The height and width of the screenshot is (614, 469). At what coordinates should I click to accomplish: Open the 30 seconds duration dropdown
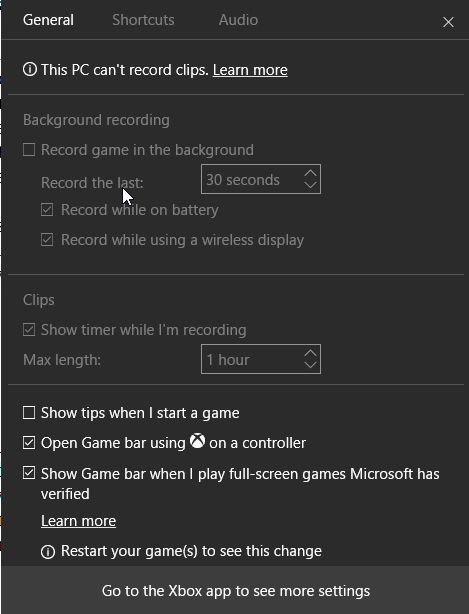(261, 179)
